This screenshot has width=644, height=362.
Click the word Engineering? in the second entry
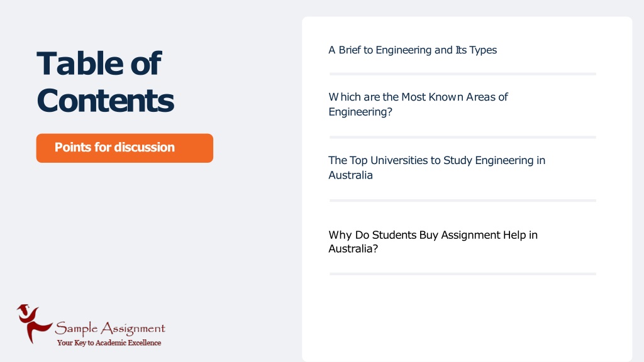(360, 112)
